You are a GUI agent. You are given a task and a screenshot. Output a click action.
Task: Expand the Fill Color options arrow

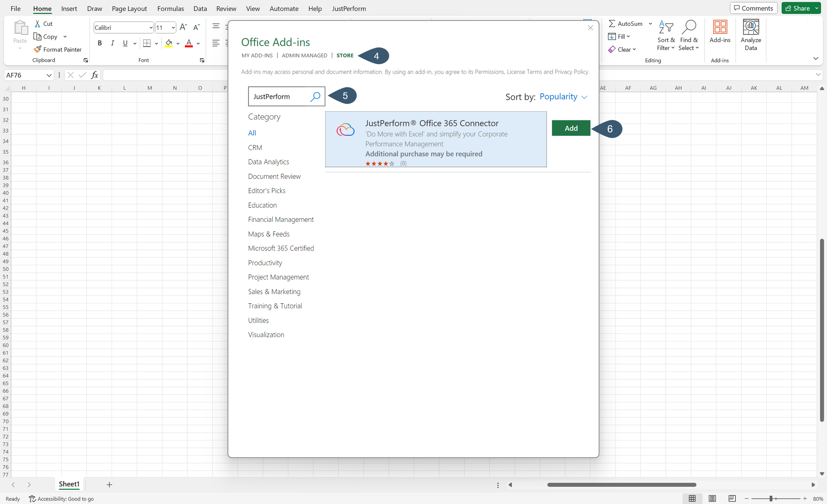[178, 43]
